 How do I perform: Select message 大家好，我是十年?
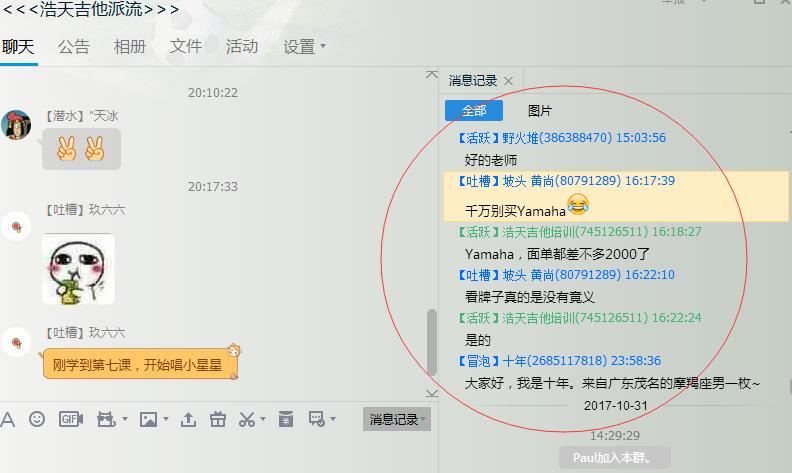tap(612, 383)
